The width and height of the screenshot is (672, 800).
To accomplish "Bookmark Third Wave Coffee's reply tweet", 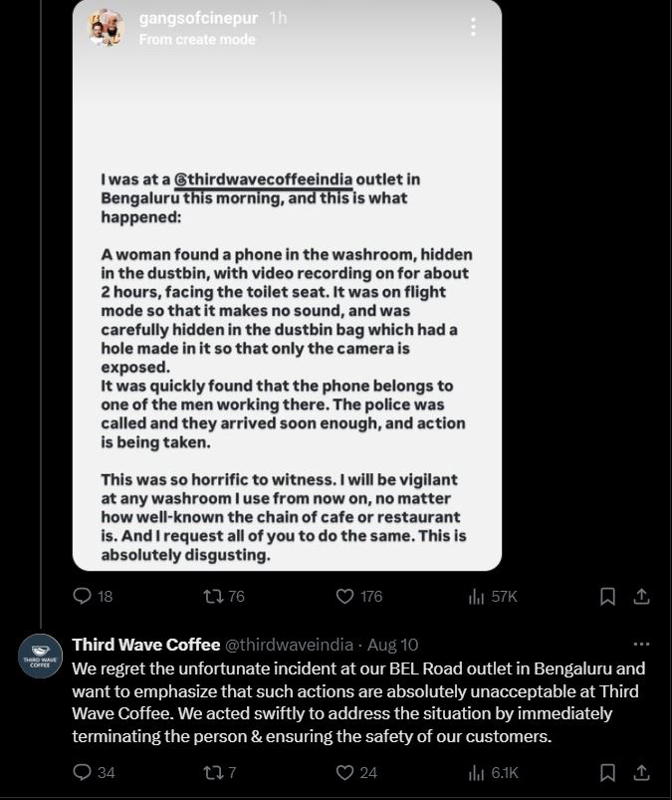I will 607,772.
